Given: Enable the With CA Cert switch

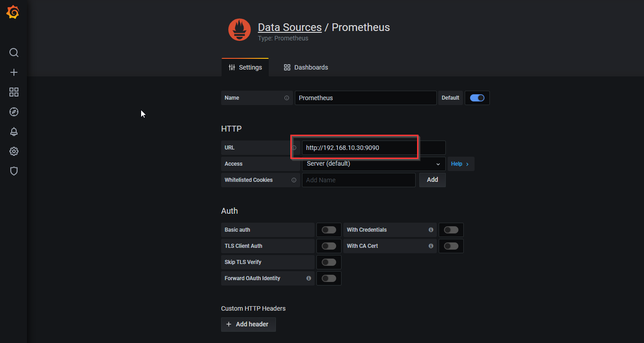Looking at the screenshot, I should (x=451, y=246).
